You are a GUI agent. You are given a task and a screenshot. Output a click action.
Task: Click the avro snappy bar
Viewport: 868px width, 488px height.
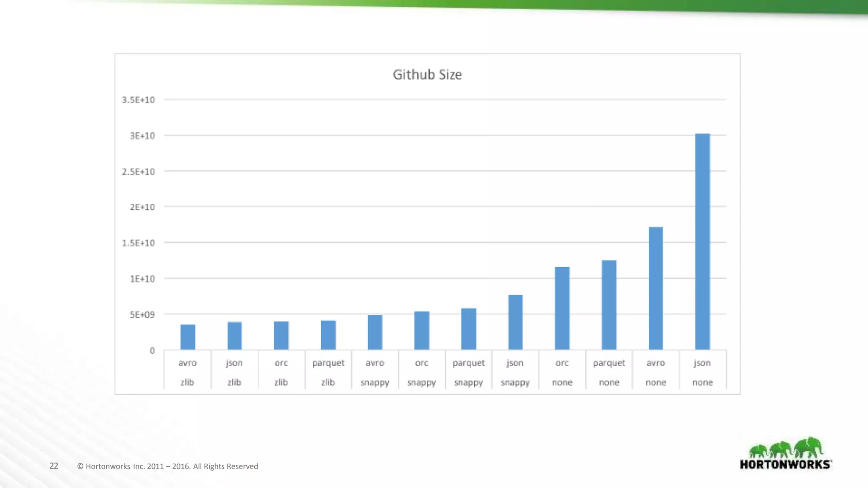tap(375, 332)
